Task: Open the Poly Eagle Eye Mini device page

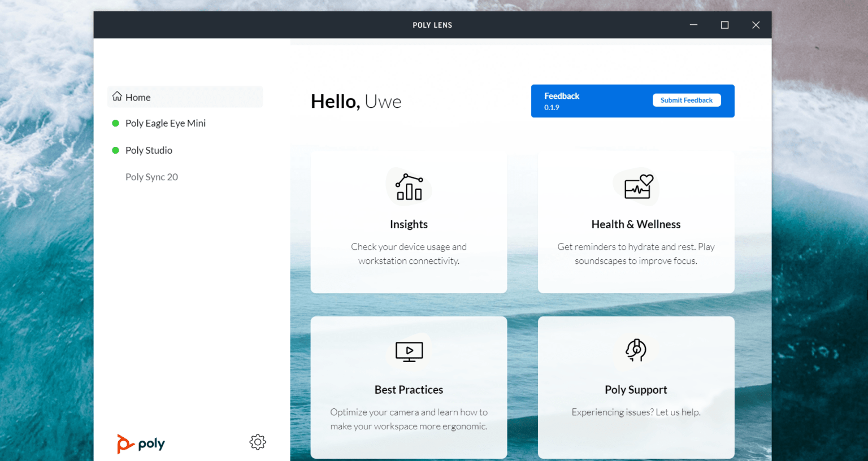Action: click(166, 123)
